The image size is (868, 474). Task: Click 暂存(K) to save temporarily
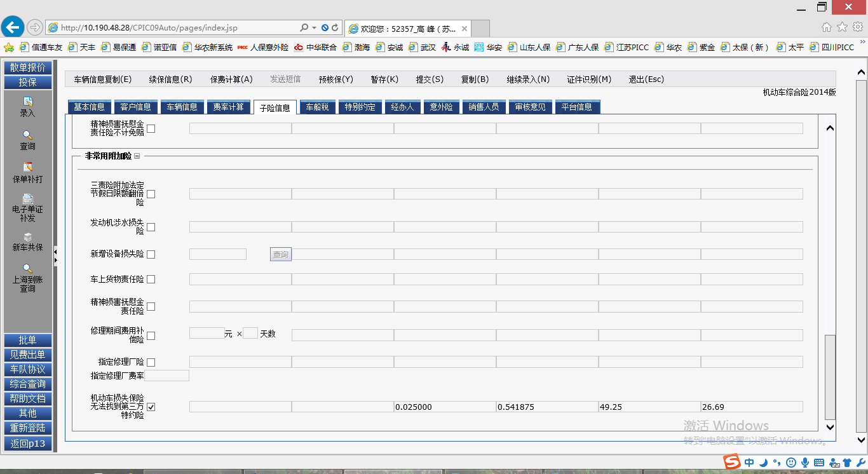[x=384, y=79]
